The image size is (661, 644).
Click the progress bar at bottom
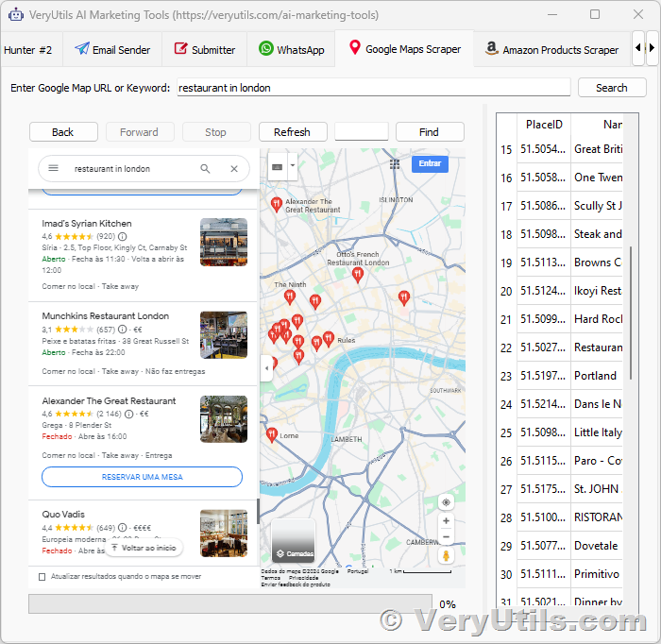[x=230, y=603]
